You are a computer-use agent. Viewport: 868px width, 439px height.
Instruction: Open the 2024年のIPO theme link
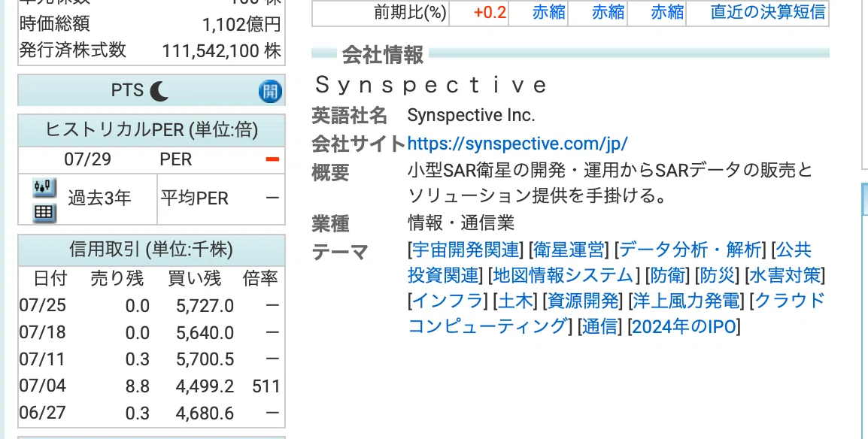tap(684, 326)
